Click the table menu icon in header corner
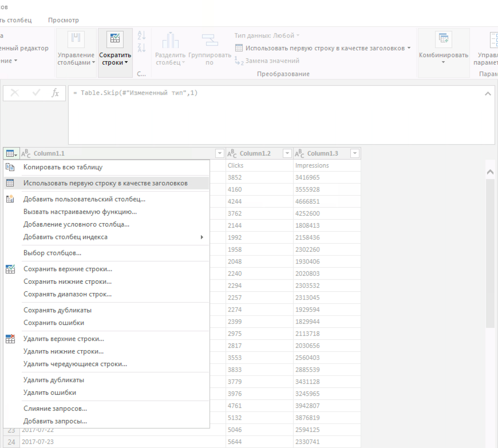 (11, 153)
